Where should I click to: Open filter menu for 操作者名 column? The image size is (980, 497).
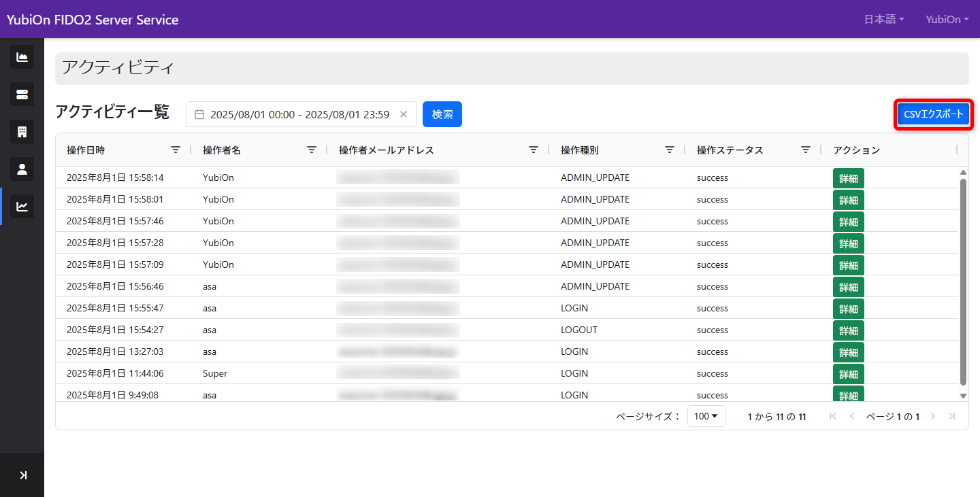point(312,150)
